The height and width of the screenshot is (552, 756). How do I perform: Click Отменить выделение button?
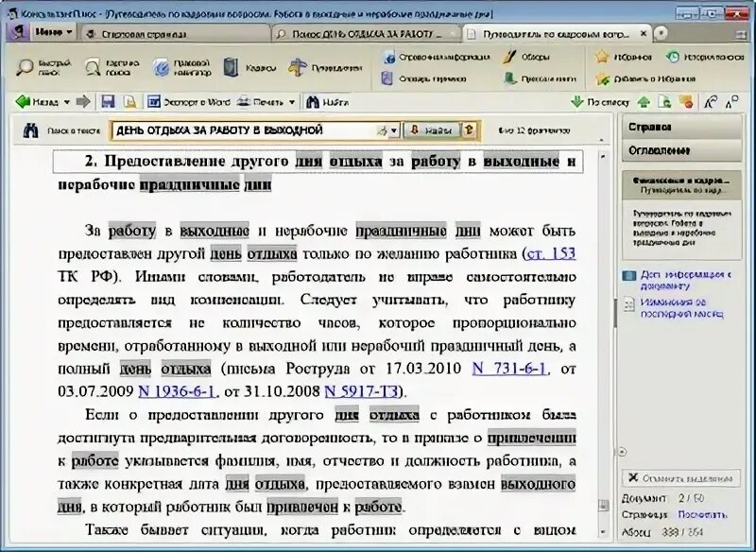pyautogui.click(x=681, y=478)
